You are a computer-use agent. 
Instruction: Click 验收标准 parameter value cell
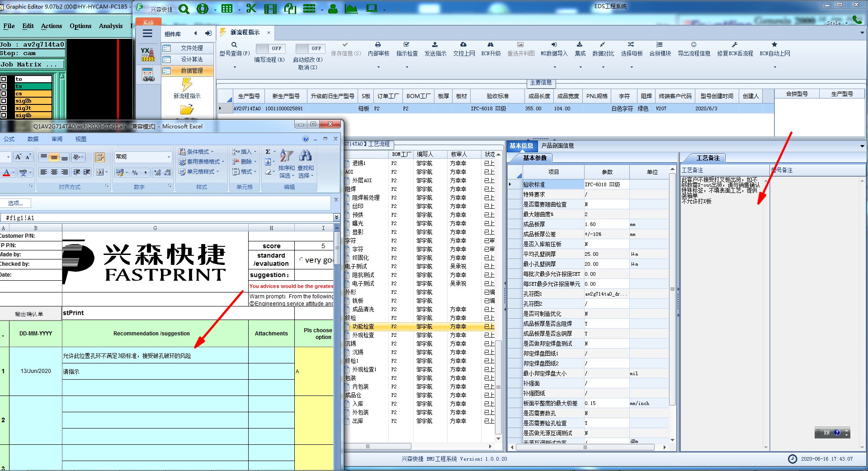[x=606, y=184]
